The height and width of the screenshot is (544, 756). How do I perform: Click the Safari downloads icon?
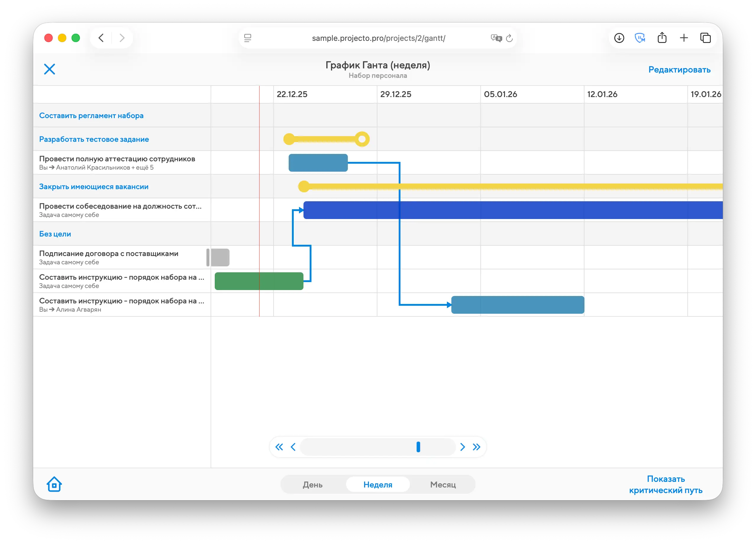point(619,38)
